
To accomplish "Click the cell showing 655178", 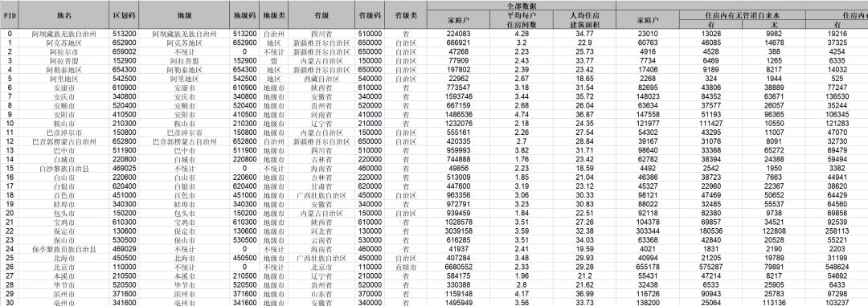I will pos(648,266).
